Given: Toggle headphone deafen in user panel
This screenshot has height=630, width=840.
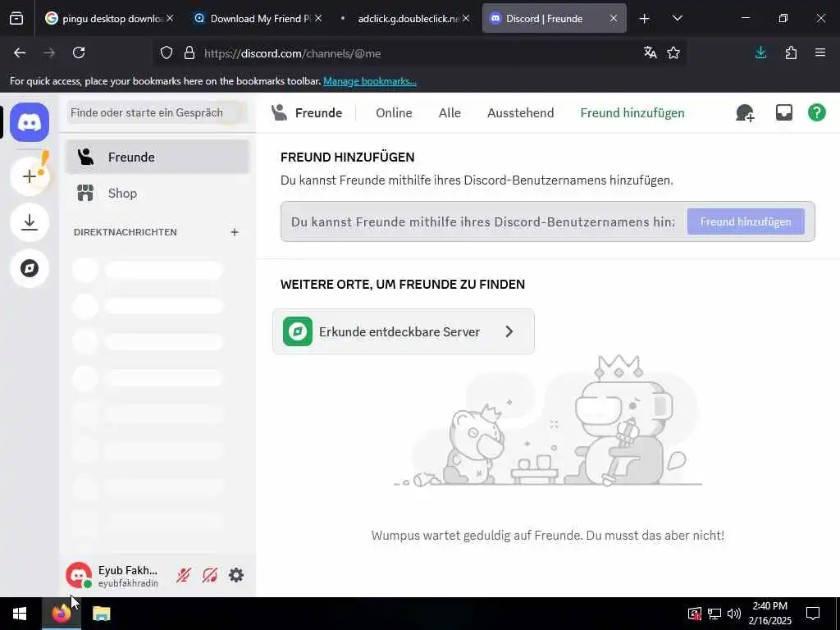Looking at the screenshot, I should coord(209,575).
